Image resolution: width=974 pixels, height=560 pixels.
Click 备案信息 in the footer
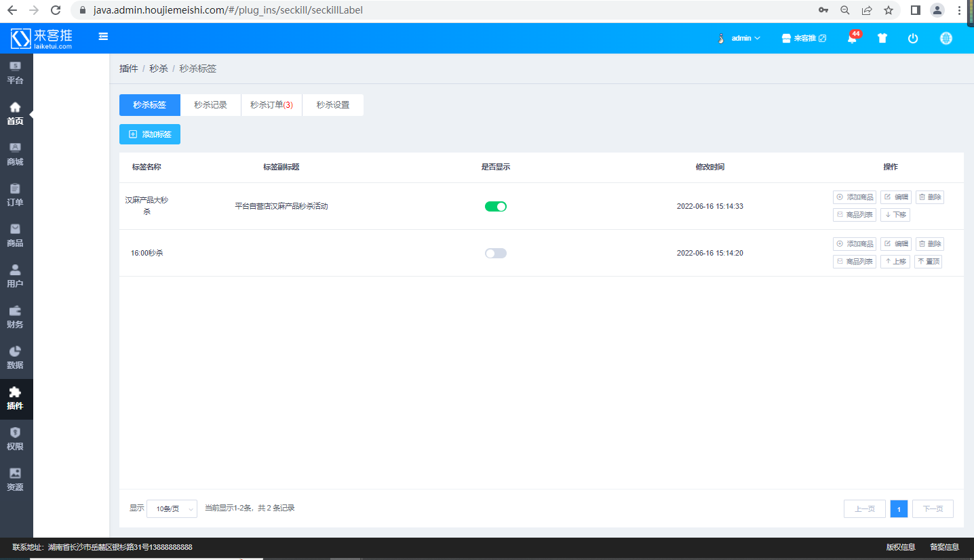coord(944,547)
